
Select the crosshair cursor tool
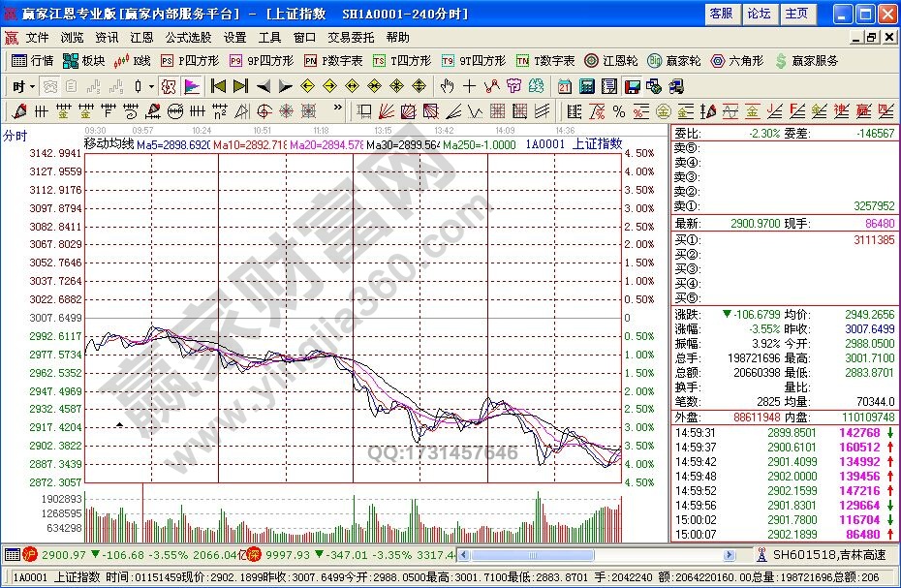(x=469, y=86)
